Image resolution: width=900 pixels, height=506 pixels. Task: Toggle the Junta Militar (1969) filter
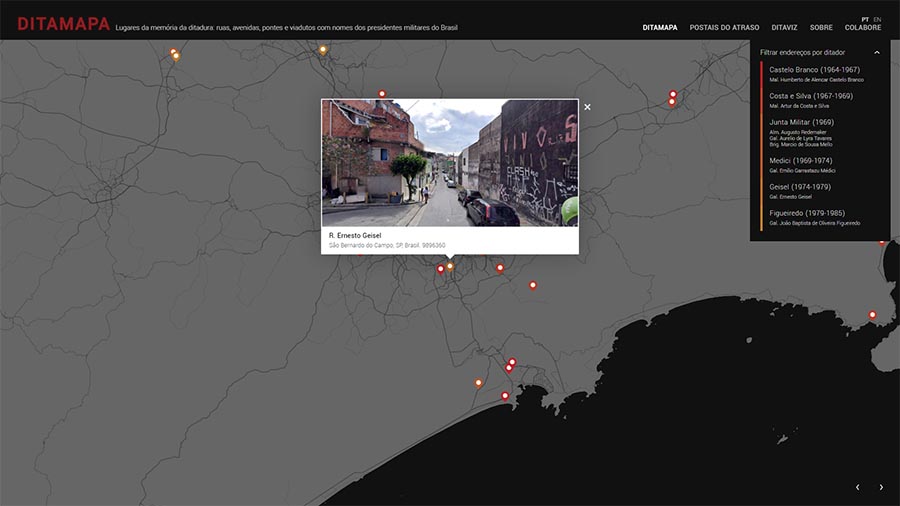(801, 122)
